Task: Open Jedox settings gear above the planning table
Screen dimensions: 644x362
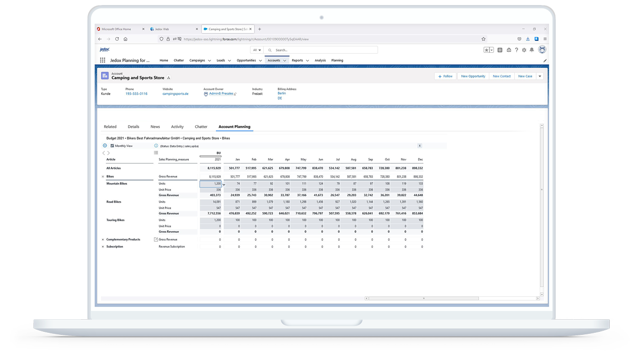Action: 105,146
